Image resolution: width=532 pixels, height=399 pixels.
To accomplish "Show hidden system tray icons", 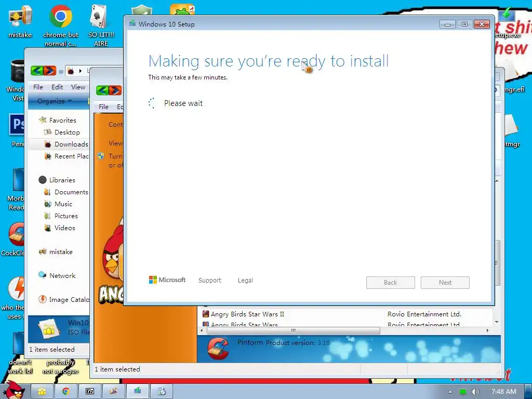I will [x=450, y=392].
